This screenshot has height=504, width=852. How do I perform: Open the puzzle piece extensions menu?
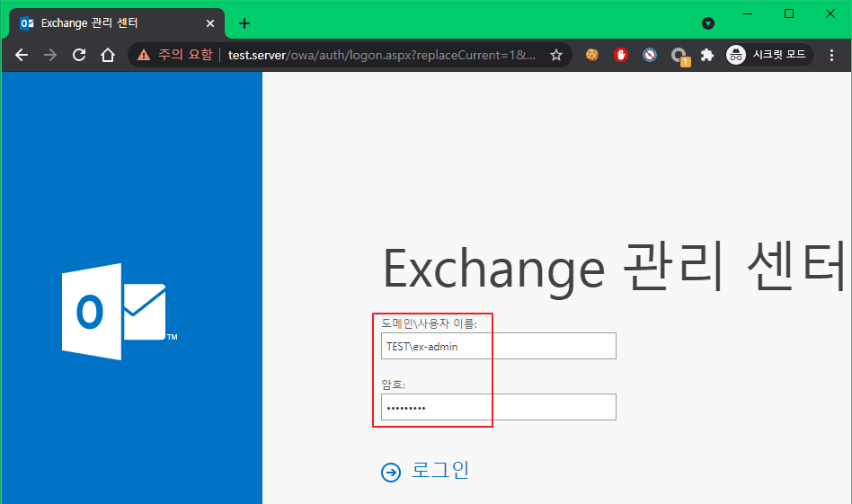707,55
